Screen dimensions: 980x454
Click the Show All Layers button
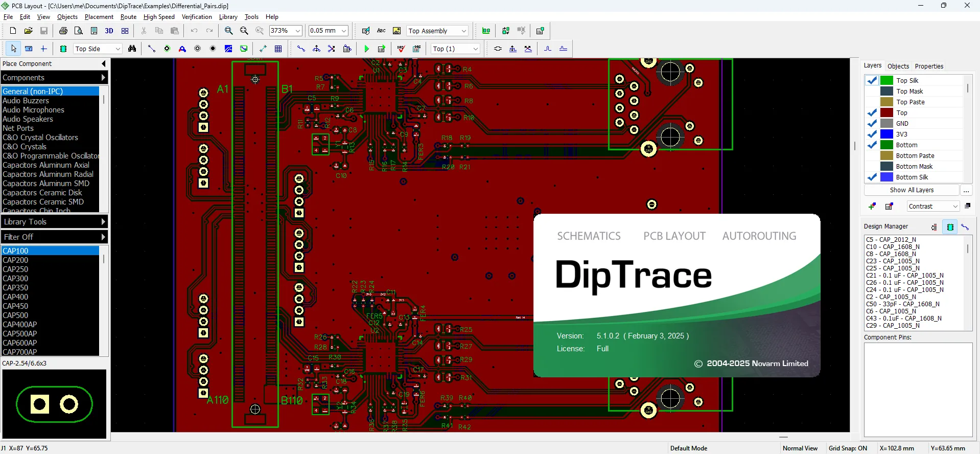912,190
